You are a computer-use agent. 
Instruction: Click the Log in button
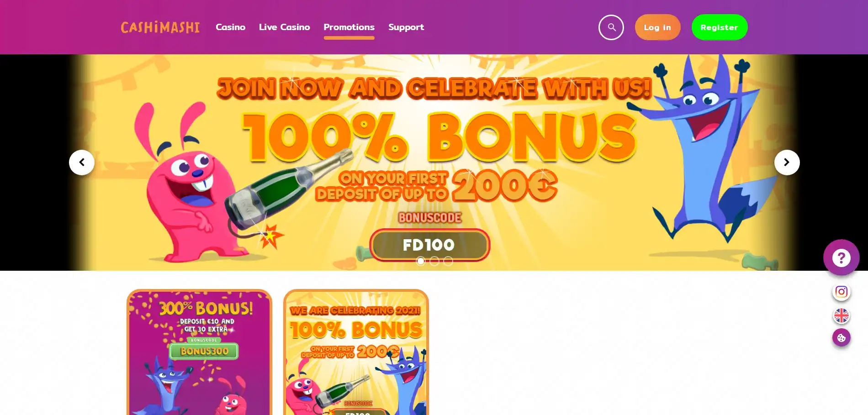(657, 27)
